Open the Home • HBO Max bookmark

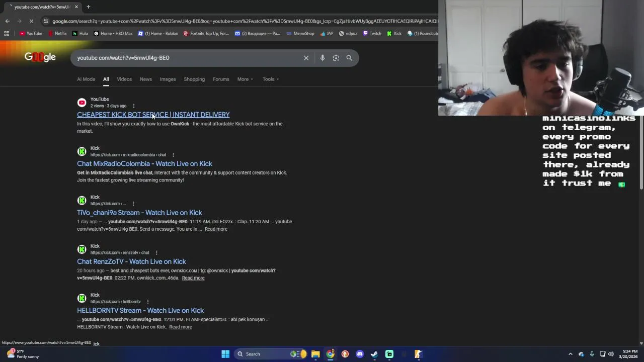pyautogui.click(x=113, y=34)
